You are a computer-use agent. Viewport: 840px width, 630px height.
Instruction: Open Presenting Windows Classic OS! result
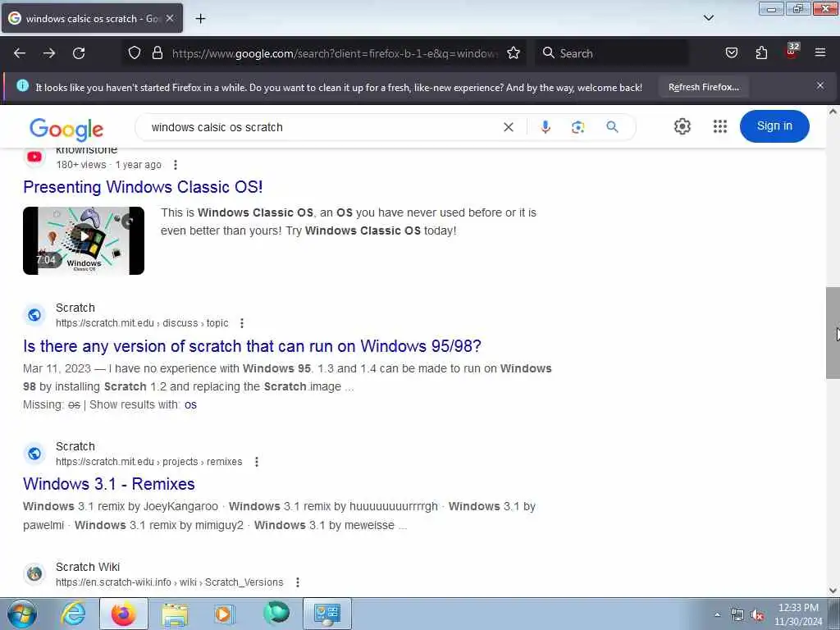point(143,187)
